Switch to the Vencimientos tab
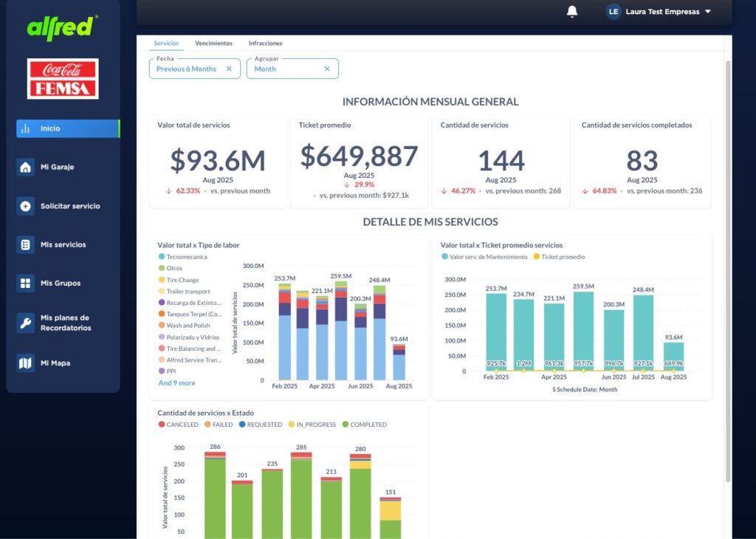The width and height of the screenshot is (756, 539). tap(213, 44)
